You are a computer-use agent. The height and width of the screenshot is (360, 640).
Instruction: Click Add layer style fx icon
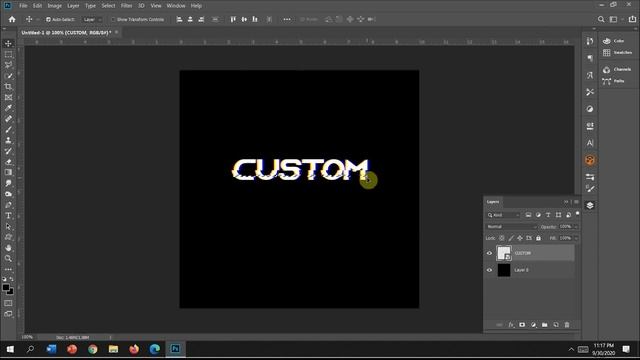511,325
